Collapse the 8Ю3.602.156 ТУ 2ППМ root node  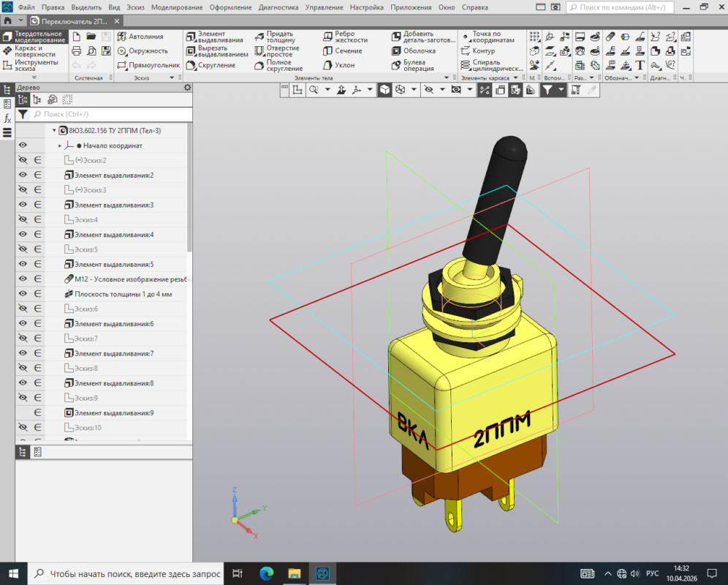54,130
